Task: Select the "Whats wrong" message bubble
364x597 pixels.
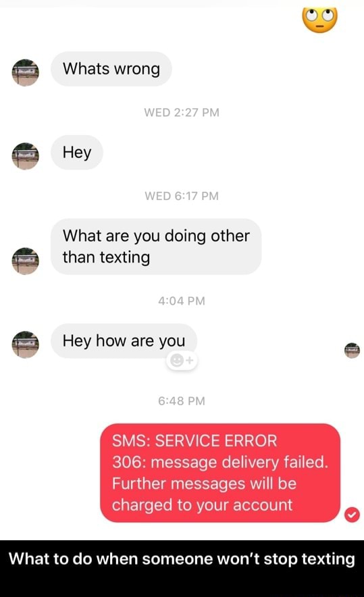Action: [111, 69]
